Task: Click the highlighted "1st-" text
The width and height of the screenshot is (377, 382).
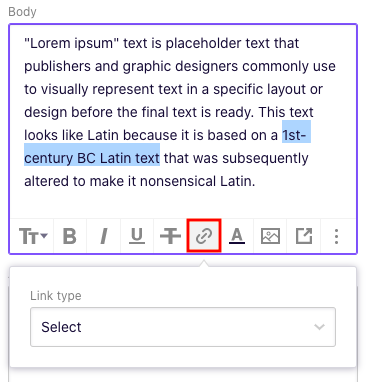Action: point(296,135)
